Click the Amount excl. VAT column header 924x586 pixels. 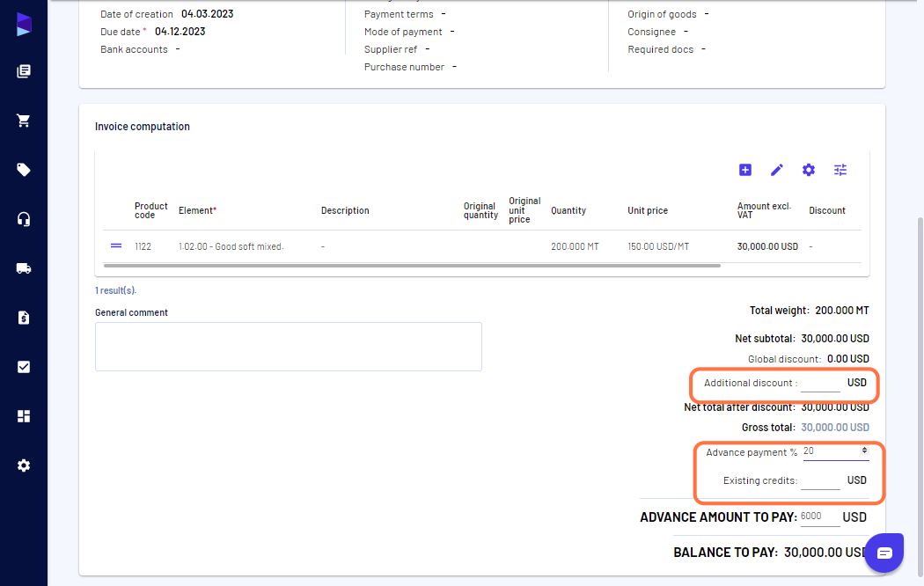click(x=764, y=211)
